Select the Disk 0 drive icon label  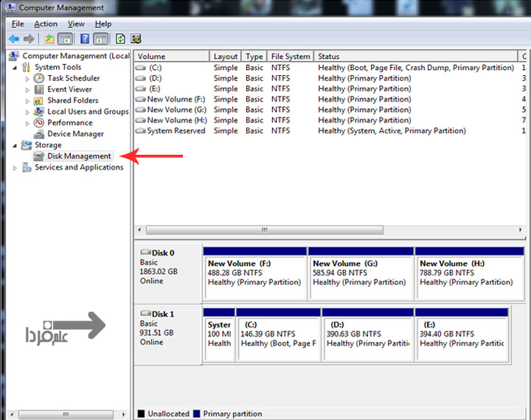tap(158, 252)
